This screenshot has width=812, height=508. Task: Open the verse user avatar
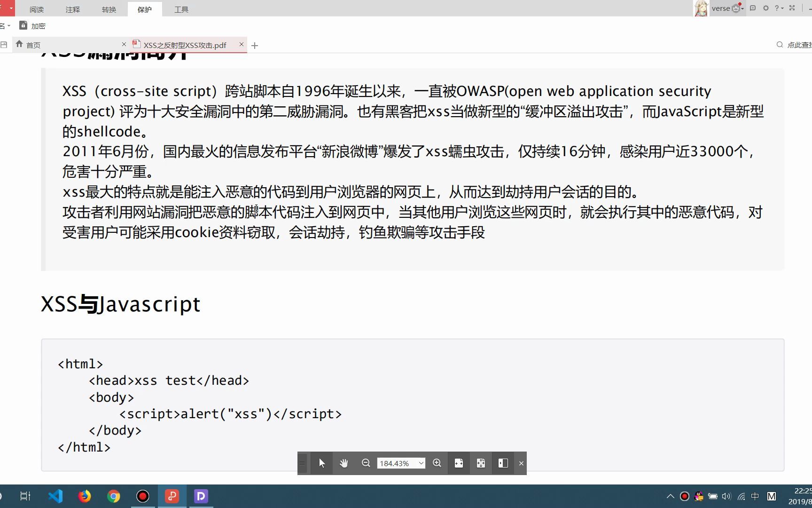click(701, 8)
